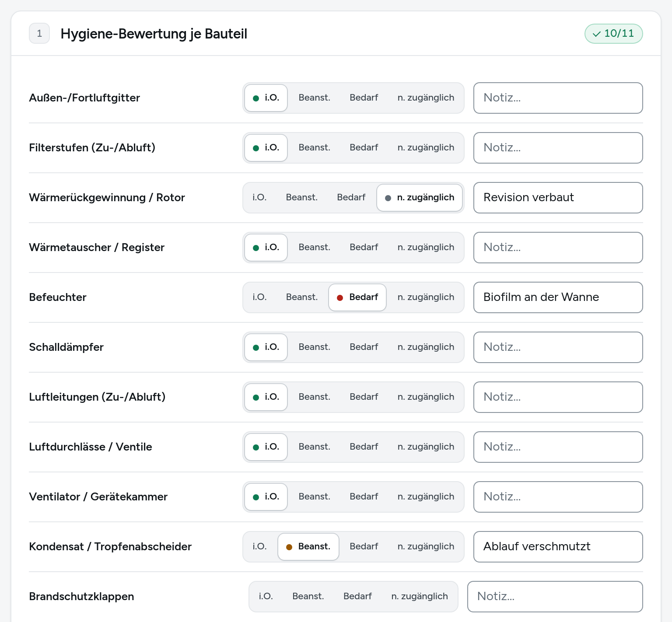Viewport: 672px width, 622px height.
Task: Choose Beanst. for Brandschutzklappen
Action: pos(308,597)
